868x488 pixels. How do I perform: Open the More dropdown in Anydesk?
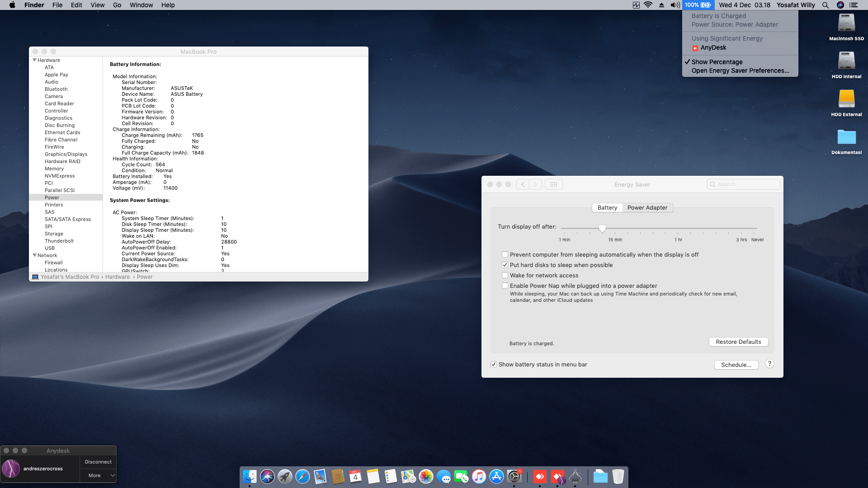coord(98,475)
